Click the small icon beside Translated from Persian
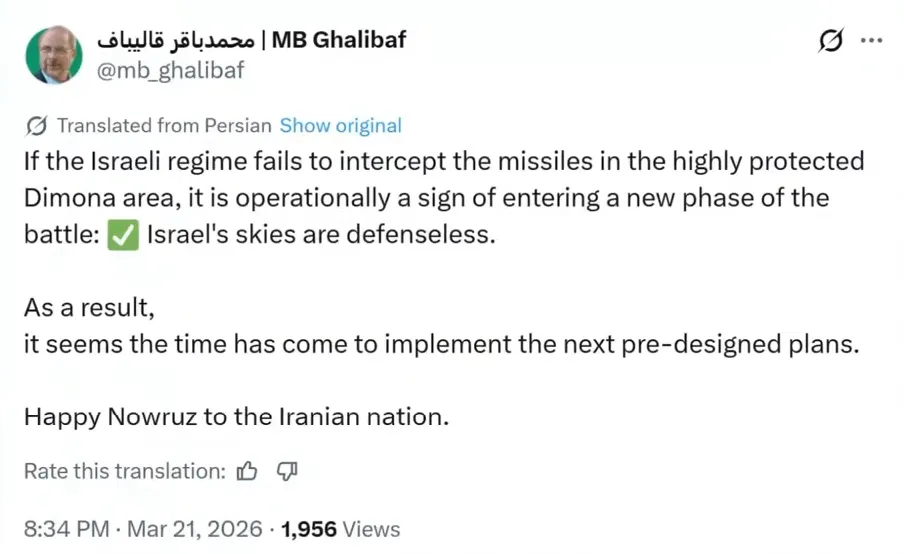This screenshot has width=904, height=554. click(x=36, y=126)
